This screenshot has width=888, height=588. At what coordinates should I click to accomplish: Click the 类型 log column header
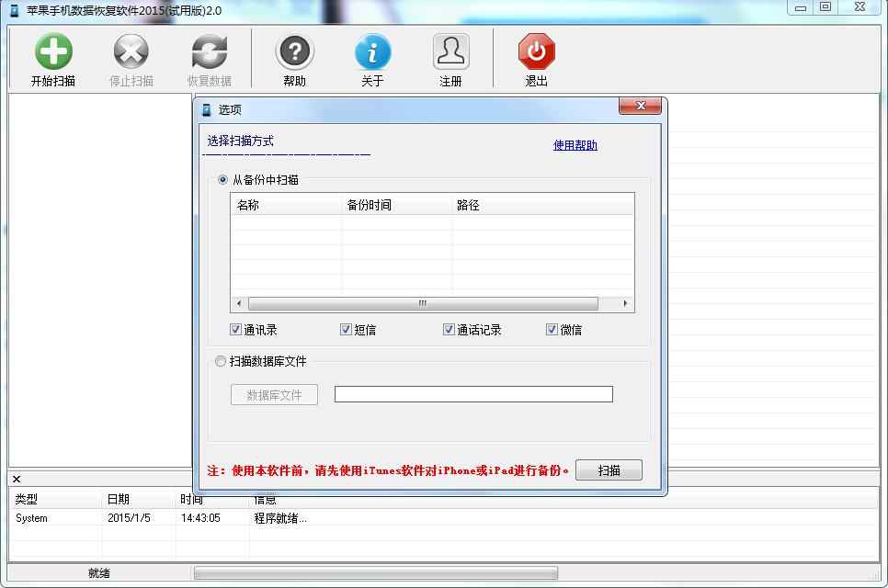(x=55, y=499)
